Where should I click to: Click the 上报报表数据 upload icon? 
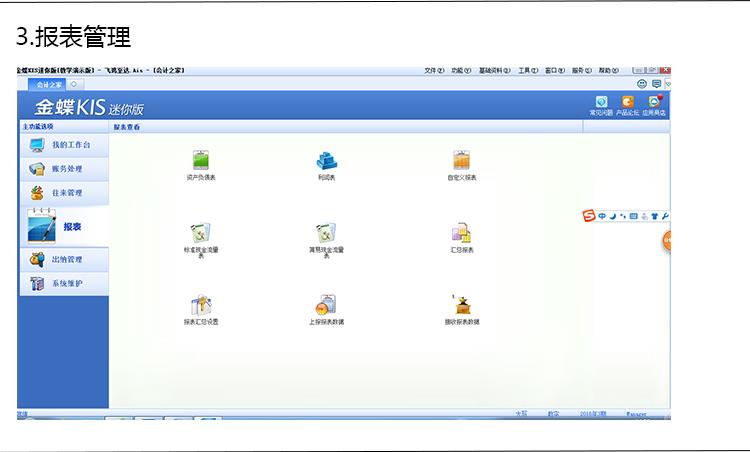326,306
